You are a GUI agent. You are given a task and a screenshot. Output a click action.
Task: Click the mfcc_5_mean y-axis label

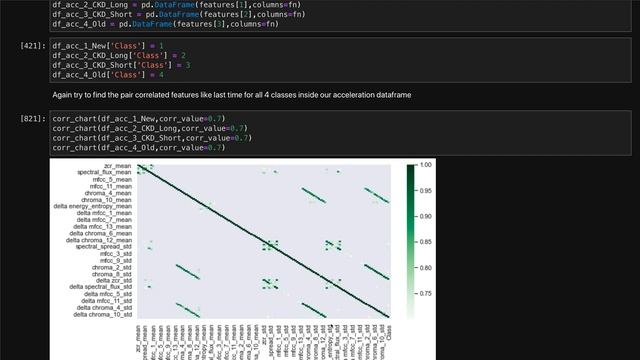(112, 180)
